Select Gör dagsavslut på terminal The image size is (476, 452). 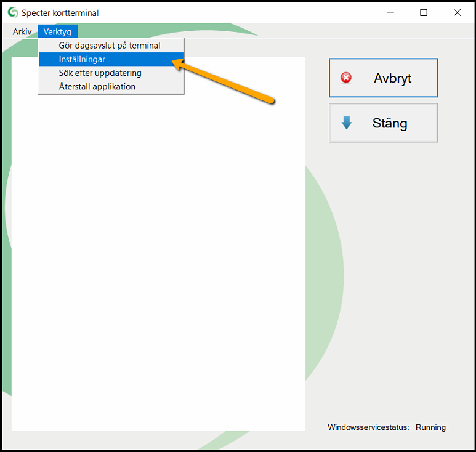pos(110,46)
